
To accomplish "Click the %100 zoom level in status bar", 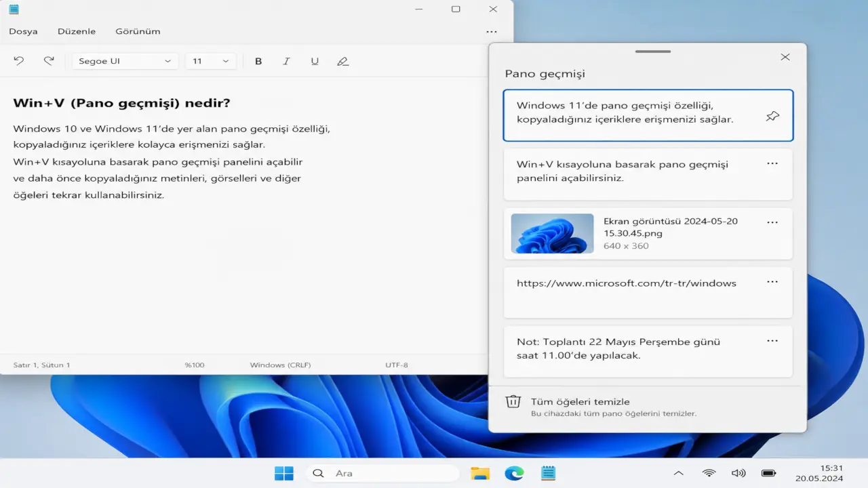I will [195, 365].
